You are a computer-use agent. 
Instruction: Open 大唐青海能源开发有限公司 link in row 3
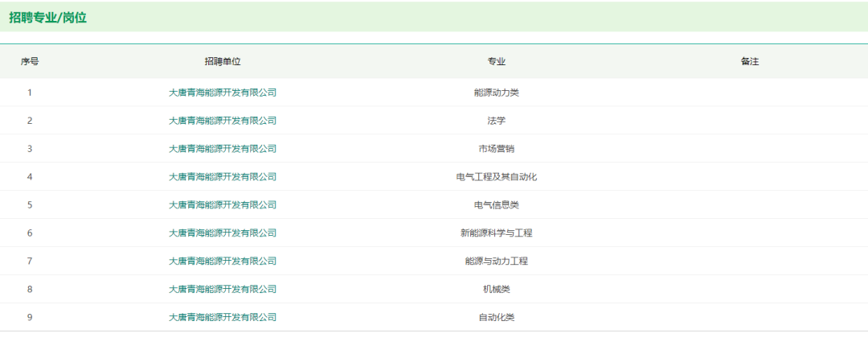(x=223, y=149)
